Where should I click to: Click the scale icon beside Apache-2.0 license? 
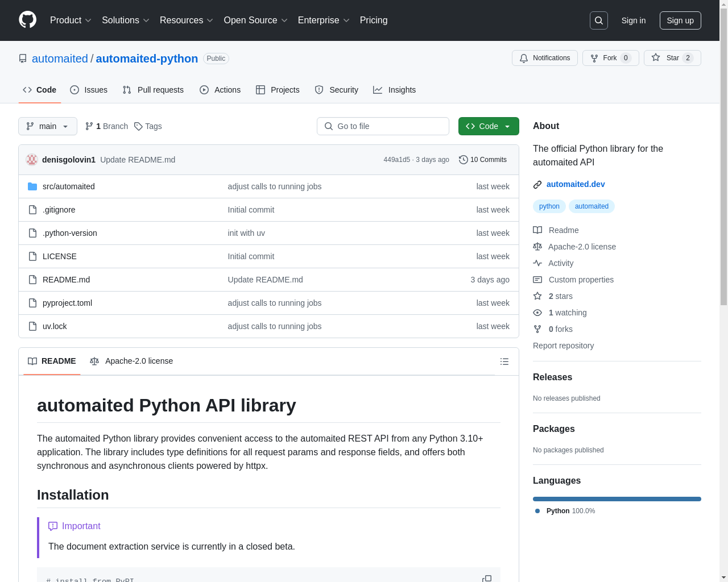point(537,247)
